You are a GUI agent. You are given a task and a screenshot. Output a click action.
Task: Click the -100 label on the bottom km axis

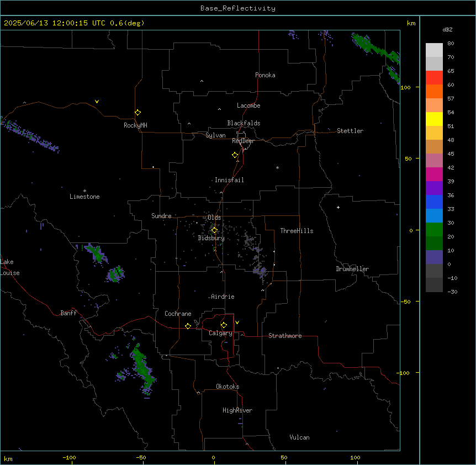coord(69,457)
